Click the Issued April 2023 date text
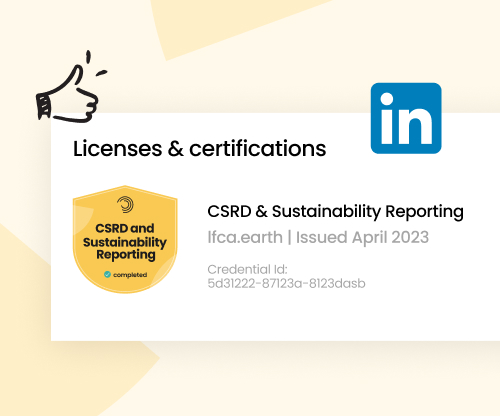500x416 pixels. [x=362, y=237]
